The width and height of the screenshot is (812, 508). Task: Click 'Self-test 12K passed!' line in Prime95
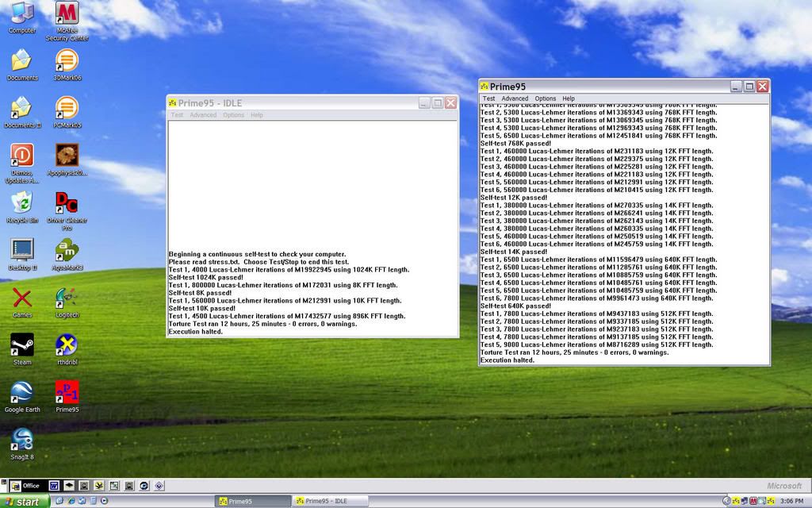514,198
